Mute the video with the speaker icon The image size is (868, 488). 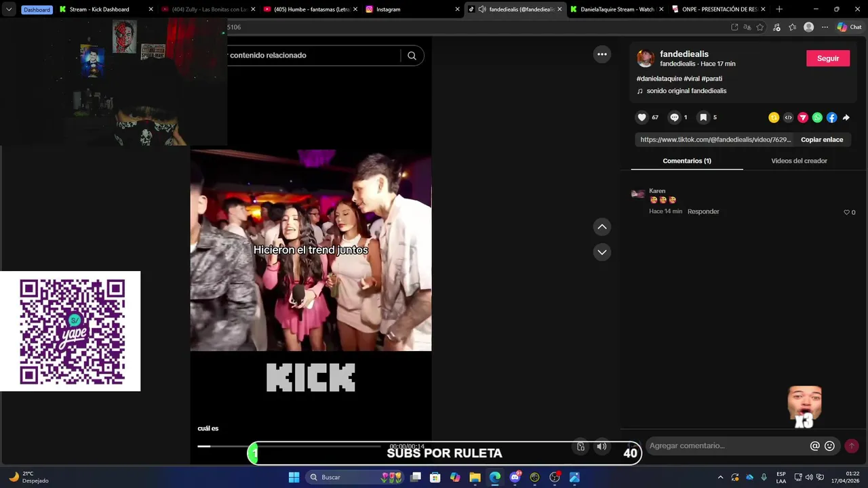[x=601, y=446]
